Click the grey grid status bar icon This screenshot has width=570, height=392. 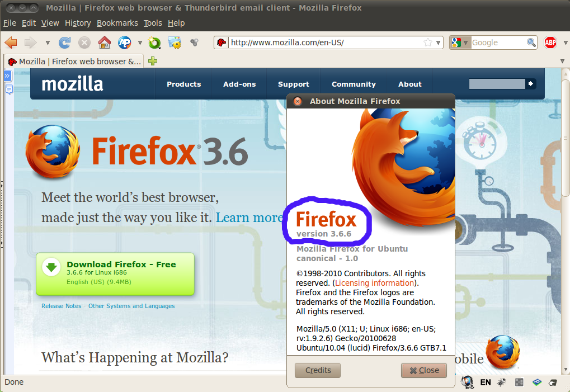pos(519,382)
